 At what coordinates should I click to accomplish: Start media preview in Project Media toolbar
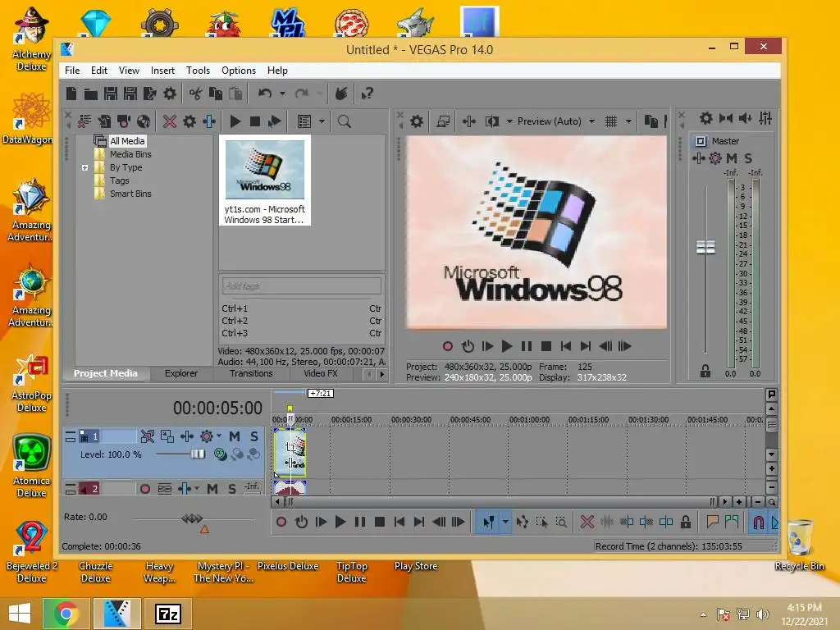[x=235, y=121]
